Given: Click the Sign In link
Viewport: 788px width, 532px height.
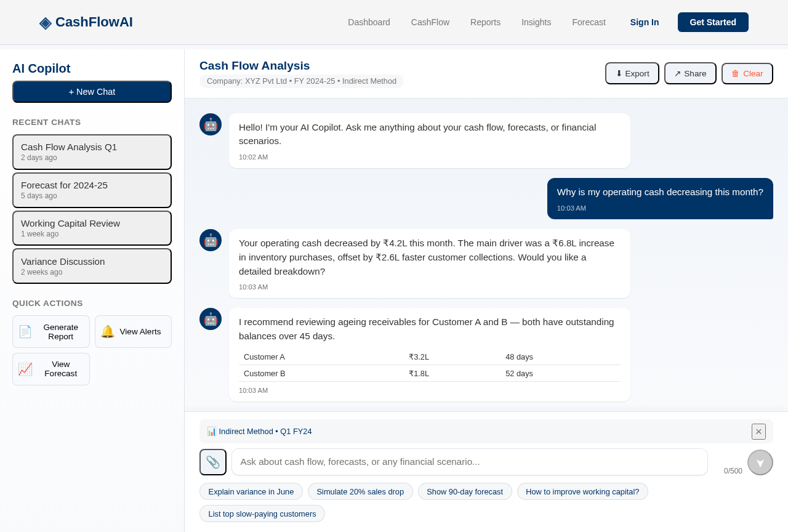Looking at the screenshot, I should (x=645, y=22).
